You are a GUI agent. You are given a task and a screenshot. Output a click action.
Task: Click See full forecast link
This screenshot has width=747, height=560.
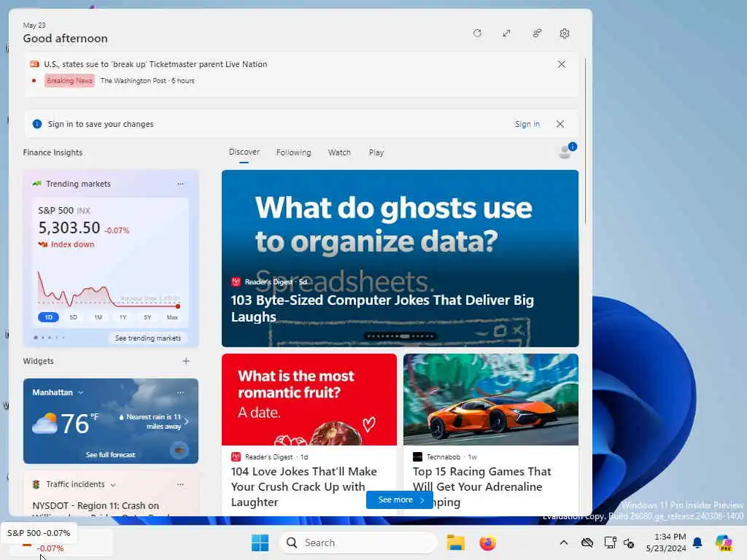[x=111, y=455]
